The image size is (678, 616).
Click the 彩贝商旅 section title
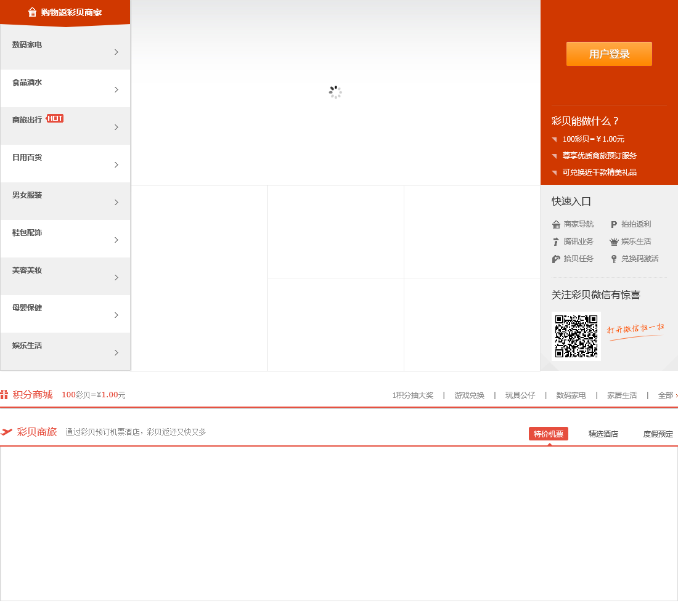[37, 432]
